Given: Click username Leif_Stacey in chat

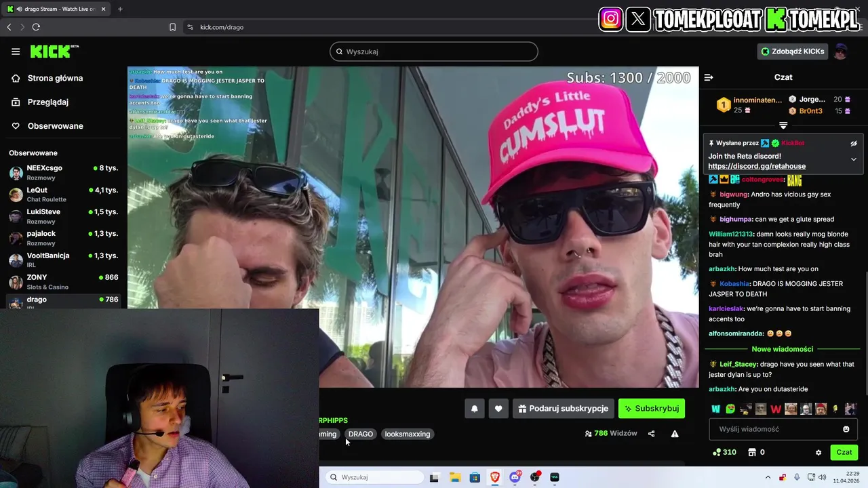Looking at the screenshot, I should (x=738, y=364).
